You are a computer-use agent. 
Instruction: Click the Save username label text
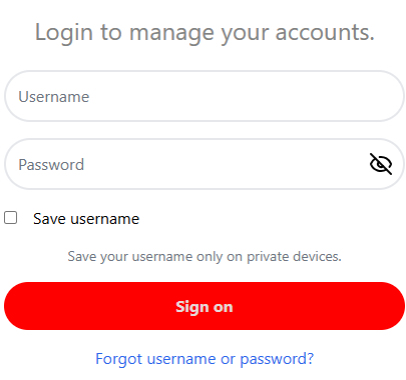click(86, 219)
